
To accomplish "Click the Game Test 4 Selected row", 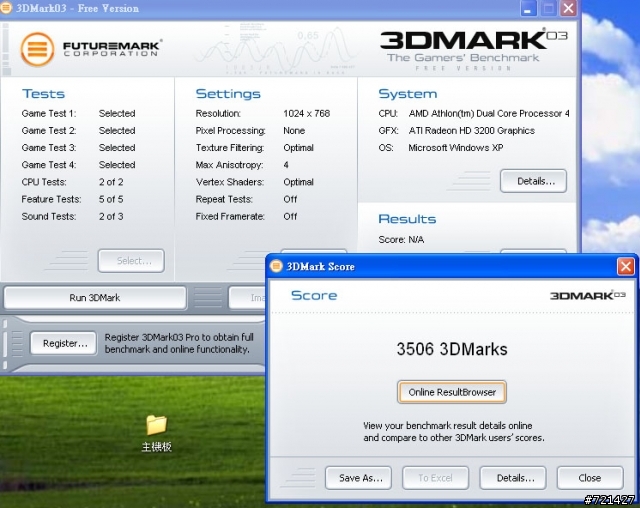I will 78,165.
